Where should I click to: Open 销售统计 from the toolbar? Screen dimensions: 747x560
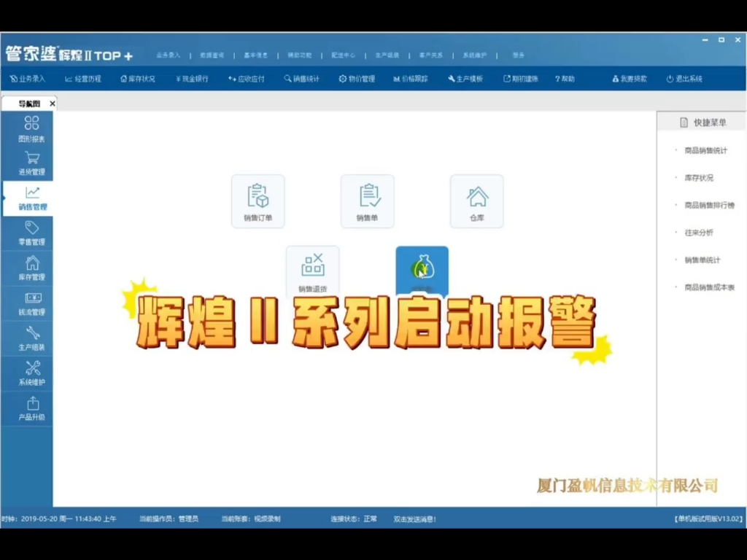click(301, 79)
